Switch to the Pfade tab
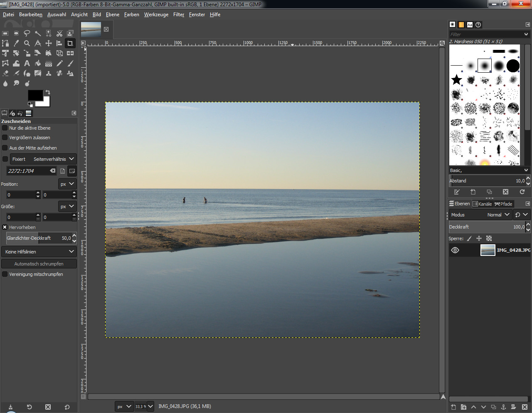This screenshot has width=532, height=413. pyautogui.click(x=503, y=204)
